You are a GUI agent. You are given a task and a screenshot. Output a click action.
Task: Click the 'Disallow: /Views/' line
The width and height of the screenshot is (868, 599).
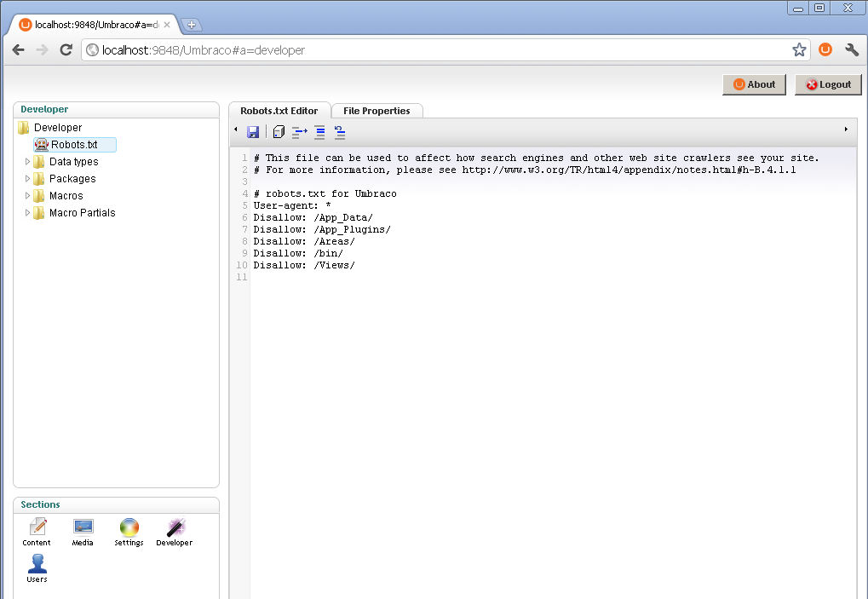click(x=304, y=265)
